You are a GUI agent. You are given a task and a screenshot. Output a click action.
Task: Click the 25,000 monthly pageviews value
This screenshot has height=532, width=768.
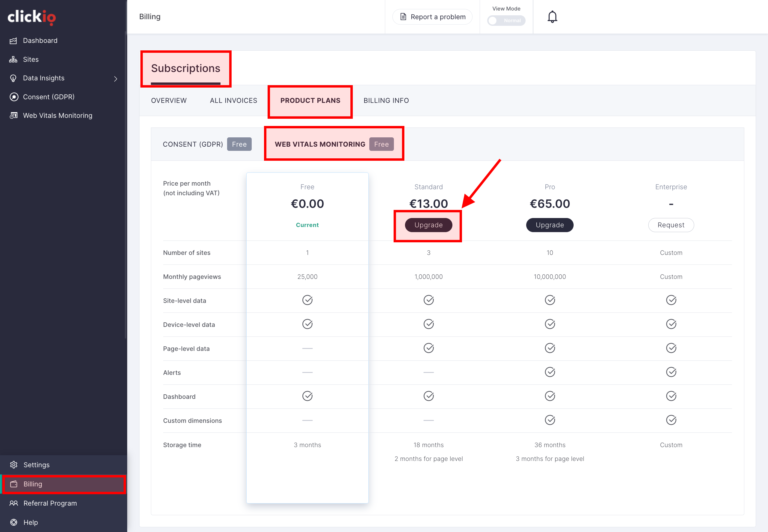(x=307, y=277)
